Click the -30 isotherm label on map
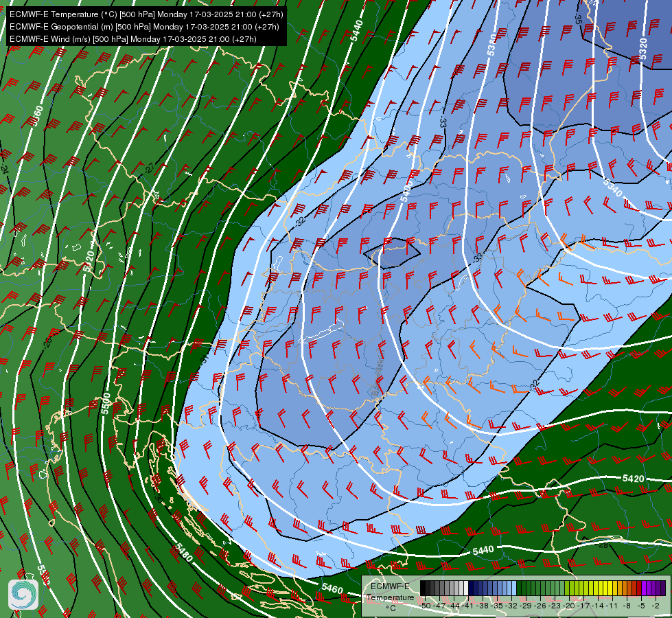672x618 pixels. [158, 496]
